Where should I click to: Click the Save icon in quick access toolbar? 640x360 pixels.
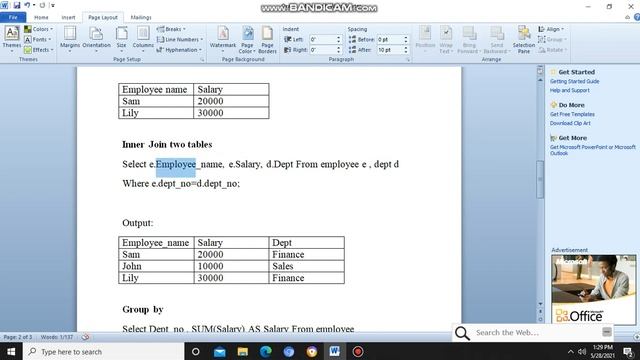click(17, 5)
